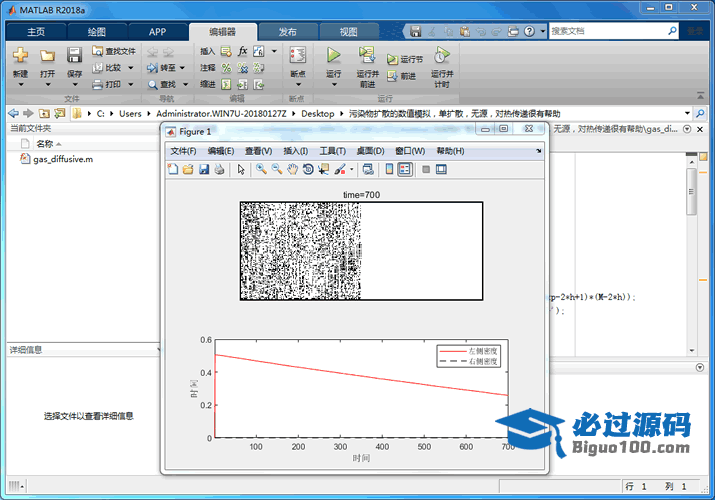Viewport: 715px width, 500px height.
Task: Click the insert function fx icon
Action: click(x=243, y=51)
